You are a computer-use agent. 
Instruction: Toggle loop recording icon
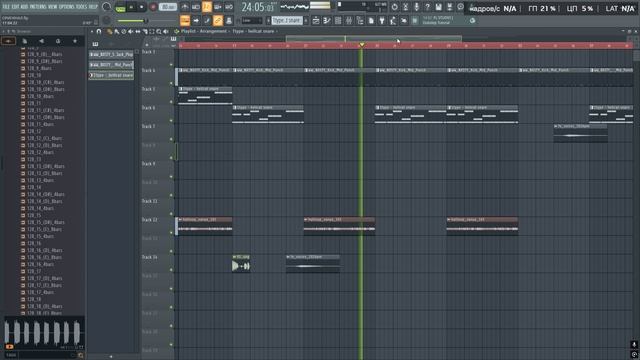click(x=229, y=7)
